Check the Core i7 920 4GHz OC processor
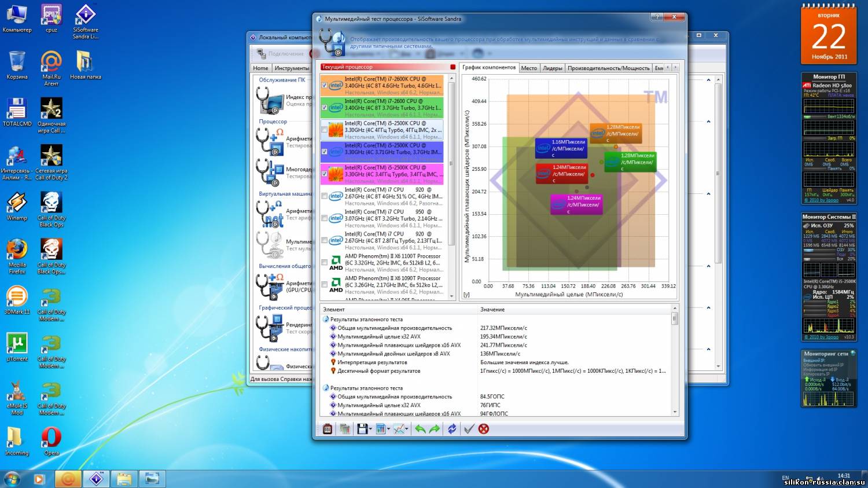868x488 pixels. point(324,196)
